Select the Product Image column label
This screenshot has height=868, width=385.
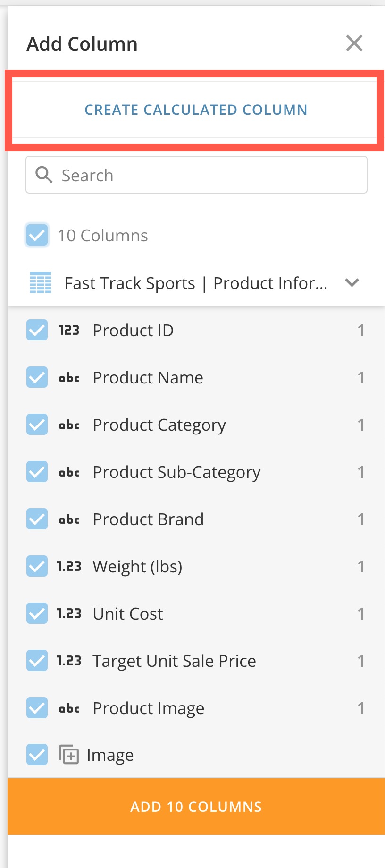tap(148, 708)
